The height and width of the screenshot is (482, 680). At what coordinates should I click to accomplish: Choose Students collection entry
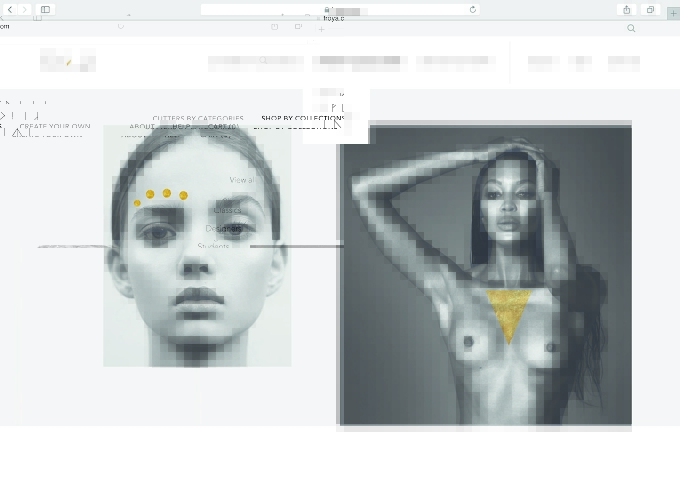[x=213, y=246]
